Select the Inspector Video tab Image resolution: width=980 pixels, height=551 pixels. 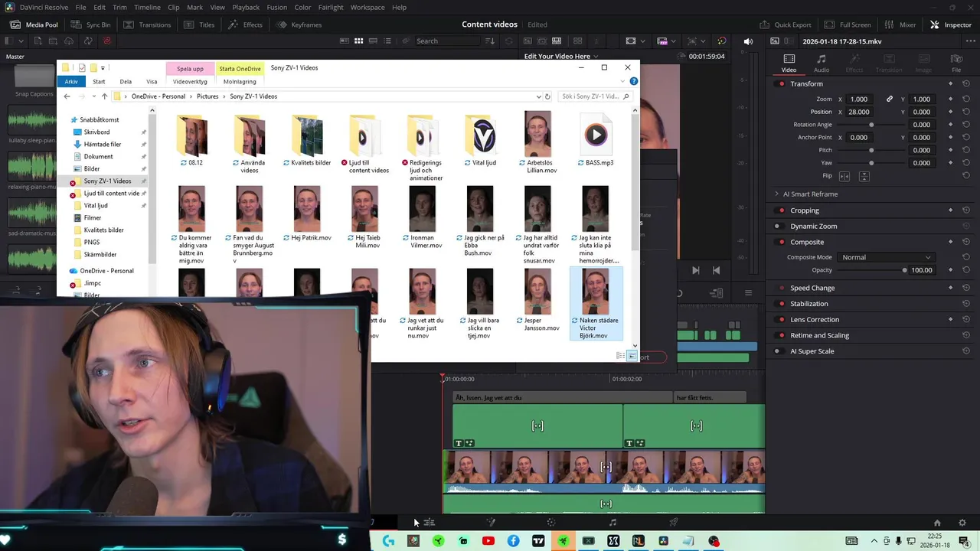pyautogui.click(x=789, y=64)
